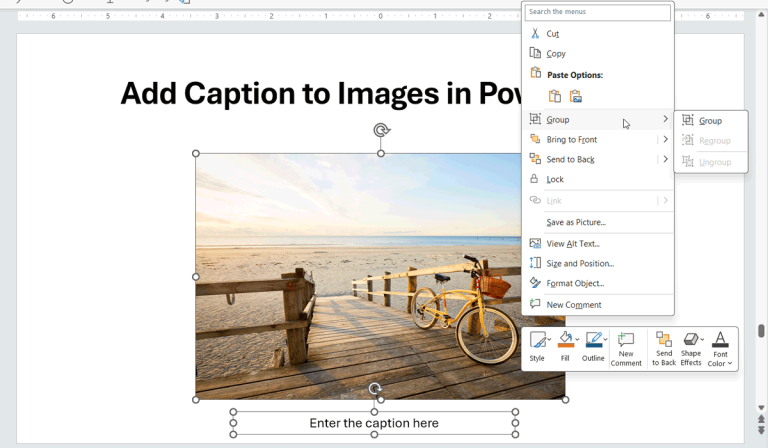The height and width of the screenshot is (448, 768).
Task: Click the caption box's right-middle handle
Action: coord(515,423)
